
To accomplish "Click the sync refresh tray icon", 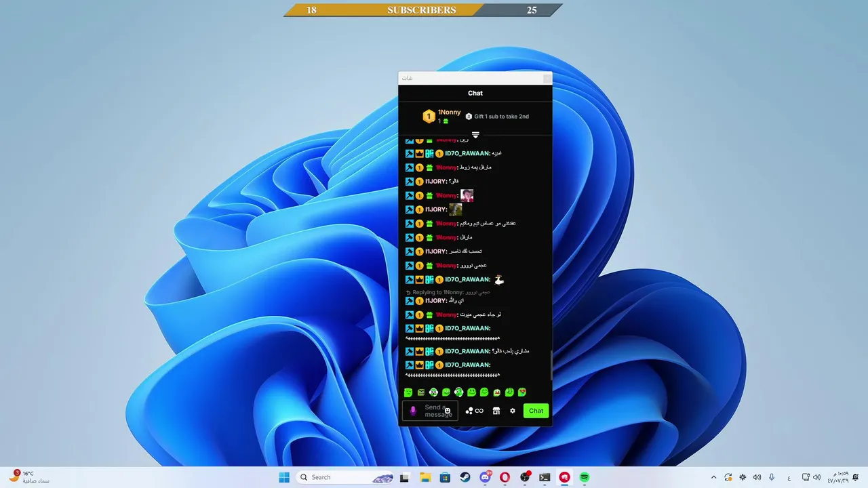I will (x=728, y=477).
